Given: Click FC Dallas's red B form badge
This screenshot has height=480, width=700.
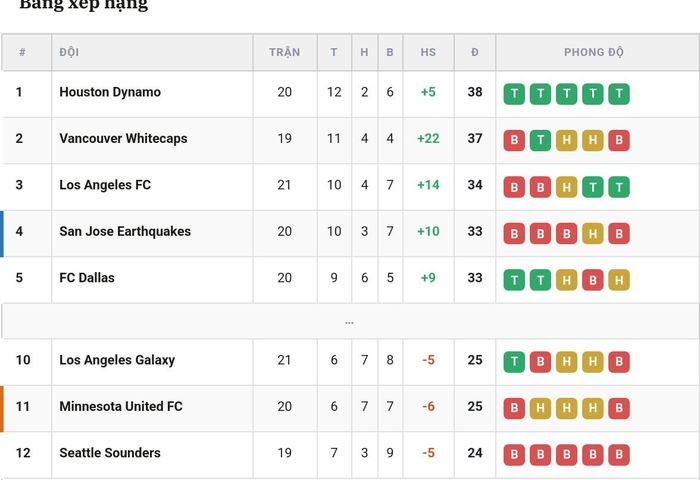Looking at the screenshot, I should coord(593,280).
